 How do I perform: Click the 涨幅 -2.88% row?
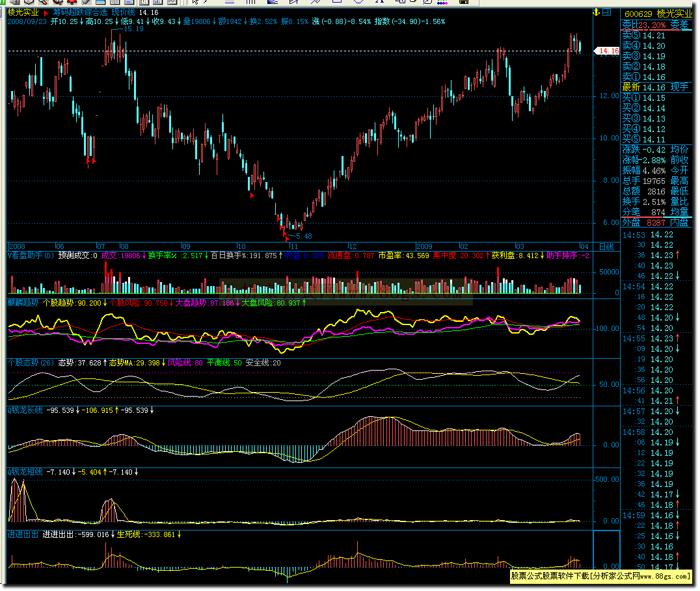pyautogui.click(x=644, y=161)
